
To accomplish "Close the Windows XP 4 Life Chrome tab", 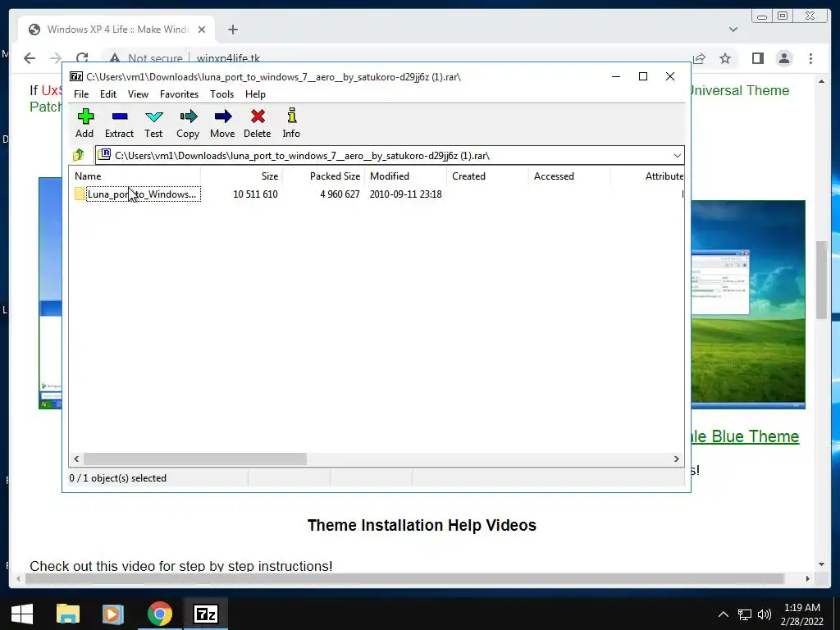I will tap(202, 30).
